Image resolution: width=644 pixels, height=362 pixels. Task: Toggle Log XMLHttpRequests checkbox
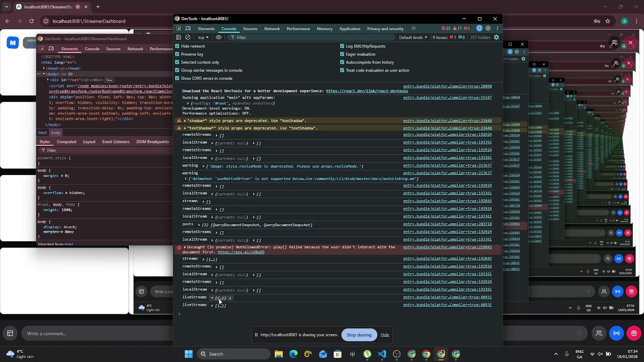tap(342, 46)
